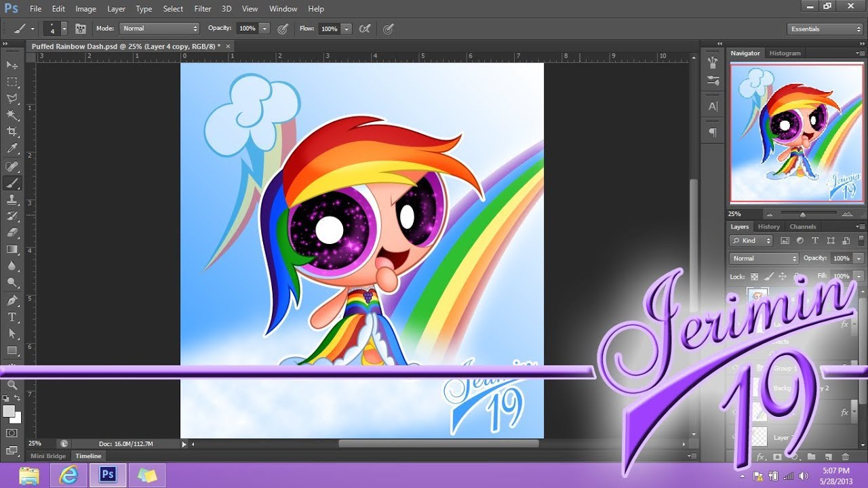868x488 pixels.
Task: Switch to the Histogram tab
Action: click(x=785, y=53)
